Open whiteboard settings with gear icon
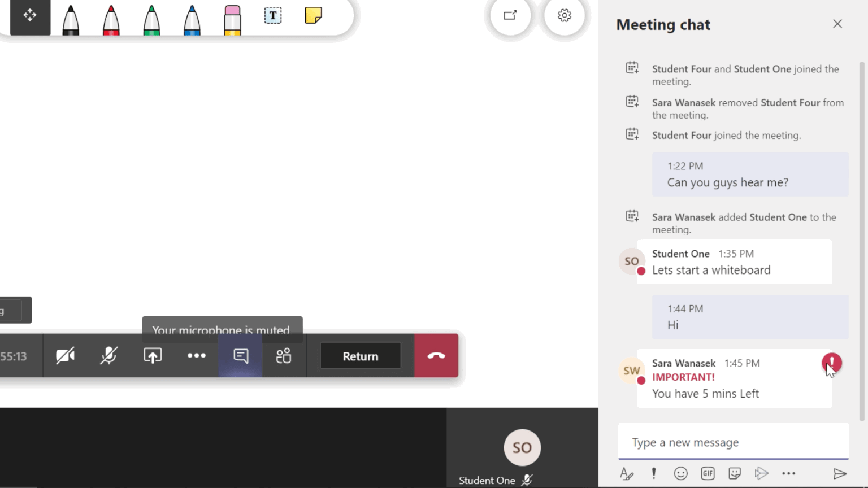The image size is (868, 488). (565, 16)
